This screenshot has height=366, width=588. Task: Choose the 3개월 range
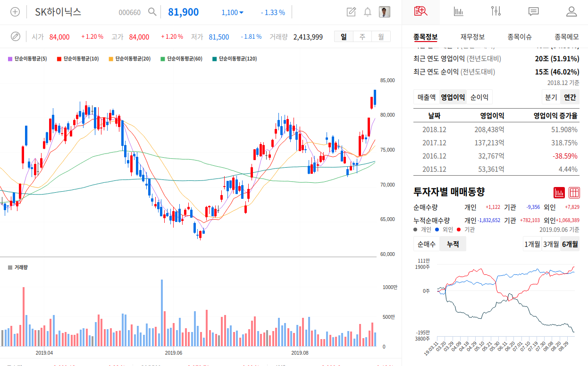pyautogui.click(x=551, y=244)
